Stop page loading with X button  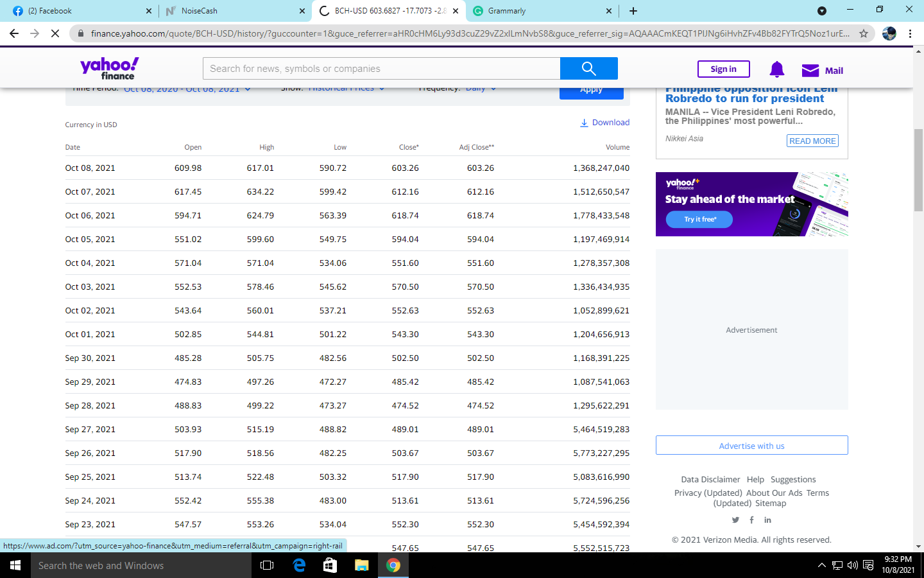(55, 33)
